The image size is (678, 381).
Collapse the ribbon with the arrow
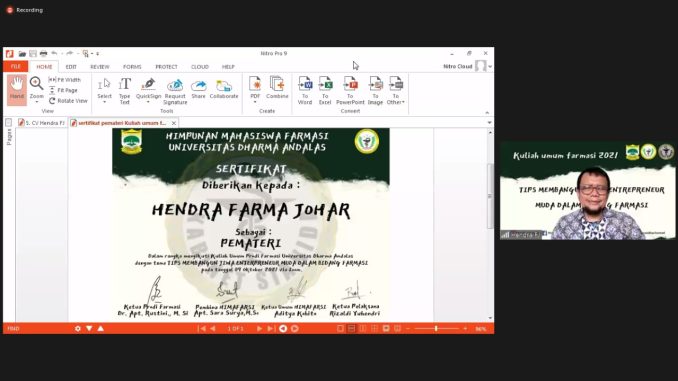pyautogui.click(x=487, y=112)
